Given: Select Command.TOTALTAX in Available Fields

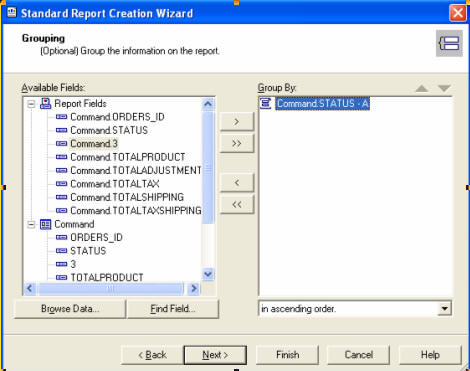Looking at the screenshot, I should (115, 184).
